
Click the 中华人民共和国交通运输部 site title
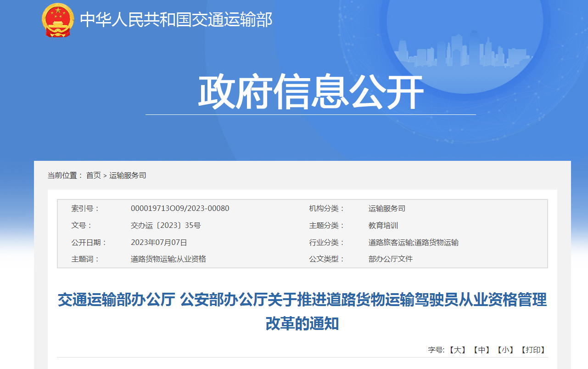point(175,19)
